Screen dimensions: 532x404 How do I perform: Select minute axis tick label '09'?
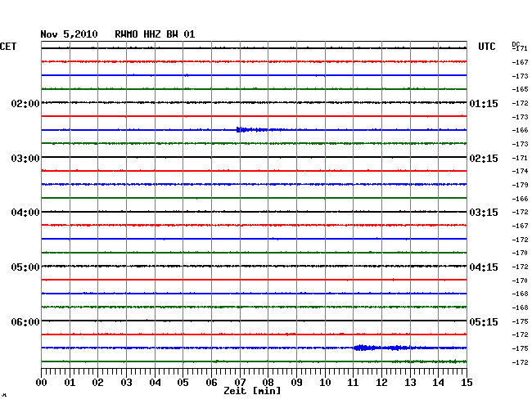pyautogui.click(x=296, y=382)
